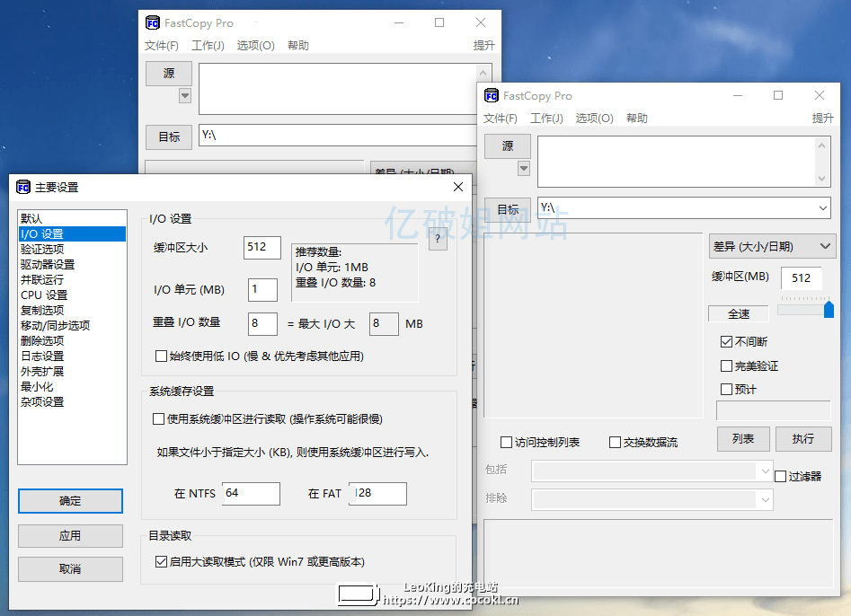Click 提升 in front FastCopy window menu bar
This screenshot has height=616, width=851.
(823, 119)
